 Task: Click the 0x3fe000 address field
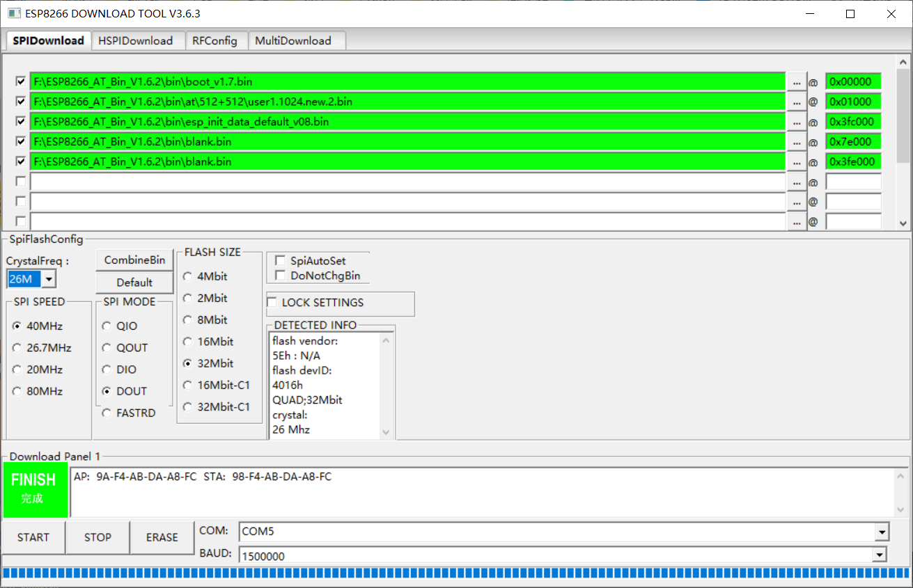tap(853, 162)
